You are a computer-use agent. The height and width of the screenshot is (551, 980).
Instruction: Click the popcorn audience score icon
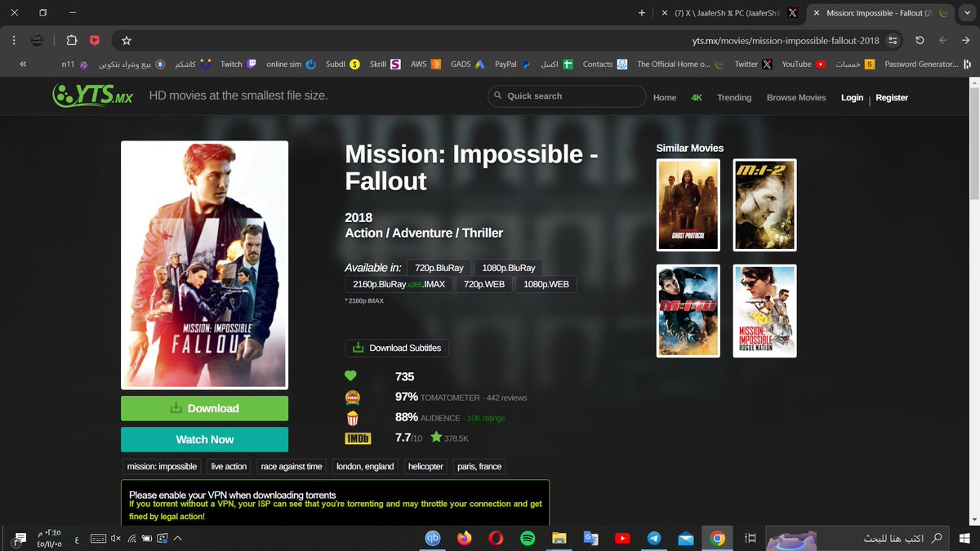tap(353, 418)
